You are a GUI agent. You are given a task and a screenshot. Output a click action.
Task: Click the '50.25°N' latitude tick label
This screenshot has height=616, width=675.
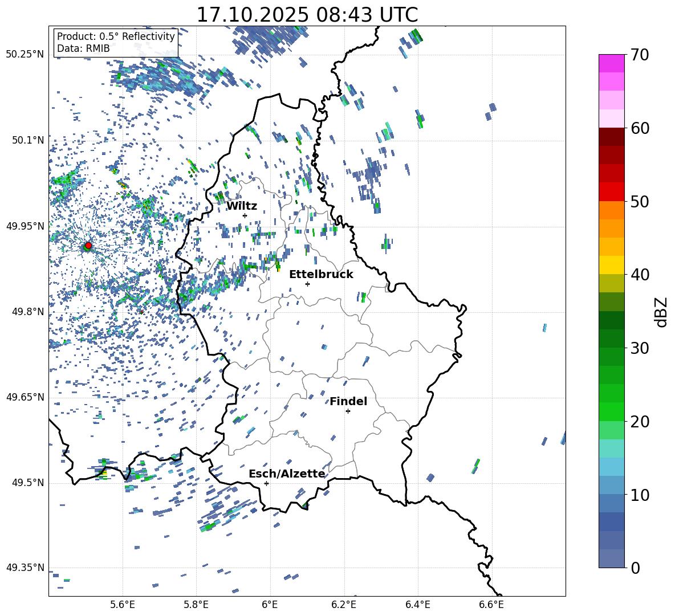point(25,55)
